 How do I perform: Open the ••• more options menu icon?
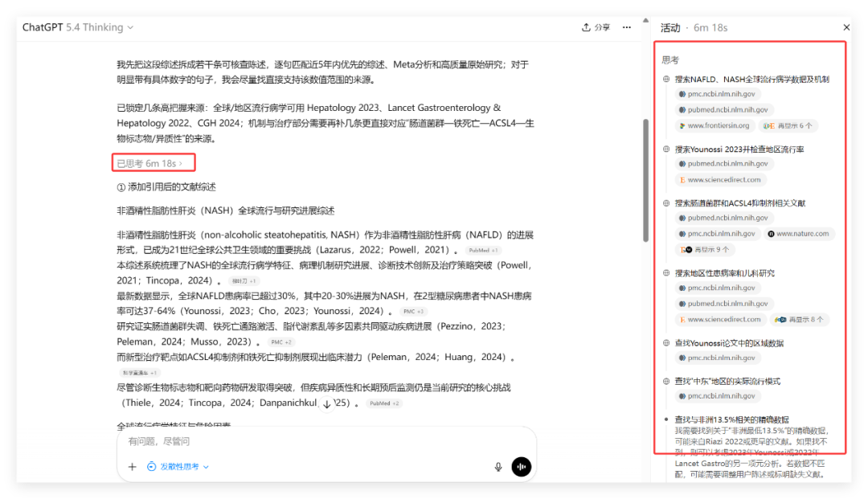(626, 27)
